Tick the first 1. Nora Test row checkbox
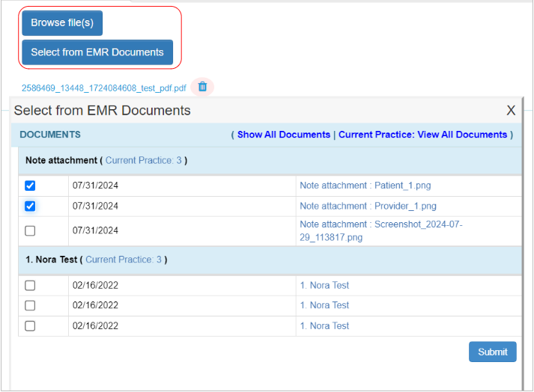The image size is (534, 392). [x=30, y=285]
